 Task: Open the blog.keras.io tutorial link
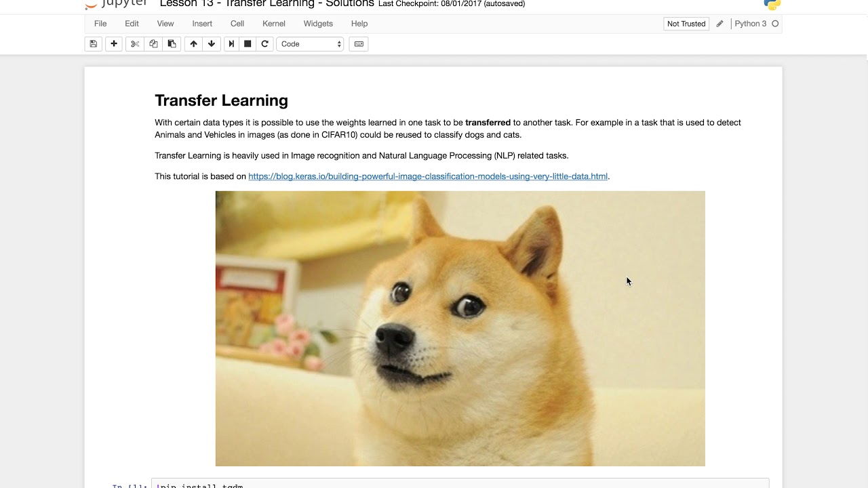428,176
